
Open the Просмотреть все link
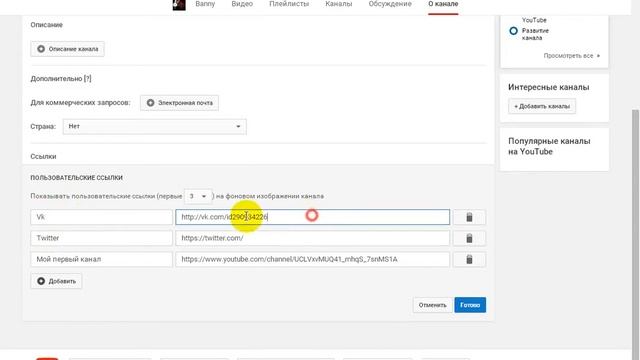571,56
